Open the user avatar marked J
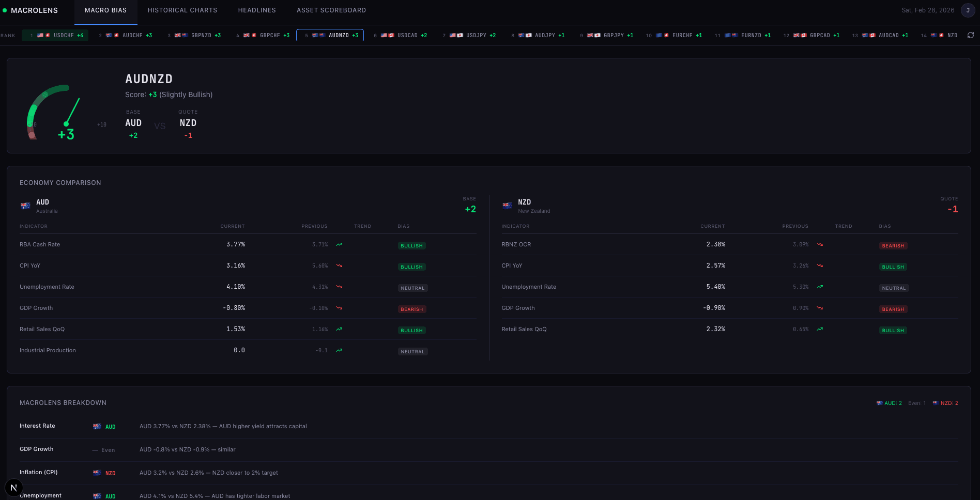Viewport: 980px width, 500px height. (x=968, y=10)
